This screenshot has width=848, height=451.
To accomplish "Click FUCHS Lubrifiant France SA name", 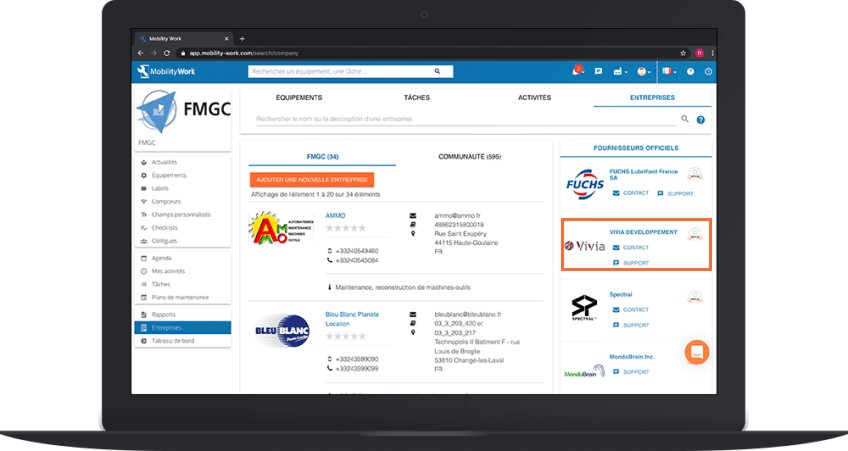I will point(644,174).
